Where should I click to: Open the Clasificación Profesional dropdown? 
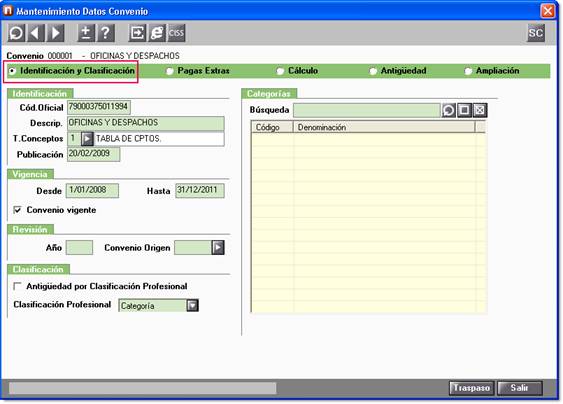pos(192,306)
